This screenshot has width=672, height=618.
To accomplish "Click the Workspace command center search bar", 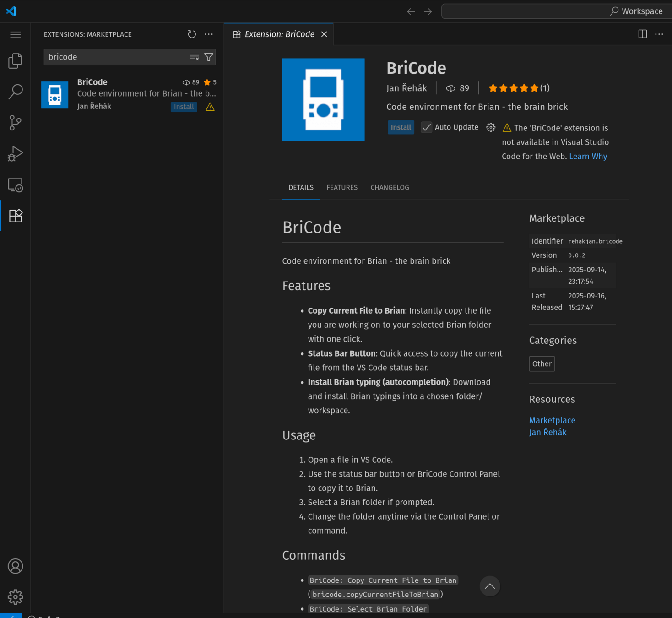I will [556, 11].
